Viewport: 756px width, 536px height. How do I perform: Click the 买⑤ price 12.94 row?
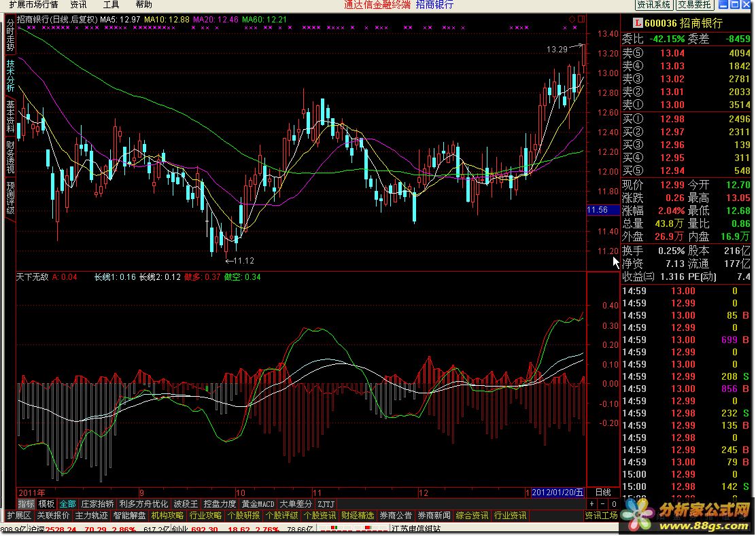(x=686, y=171)
